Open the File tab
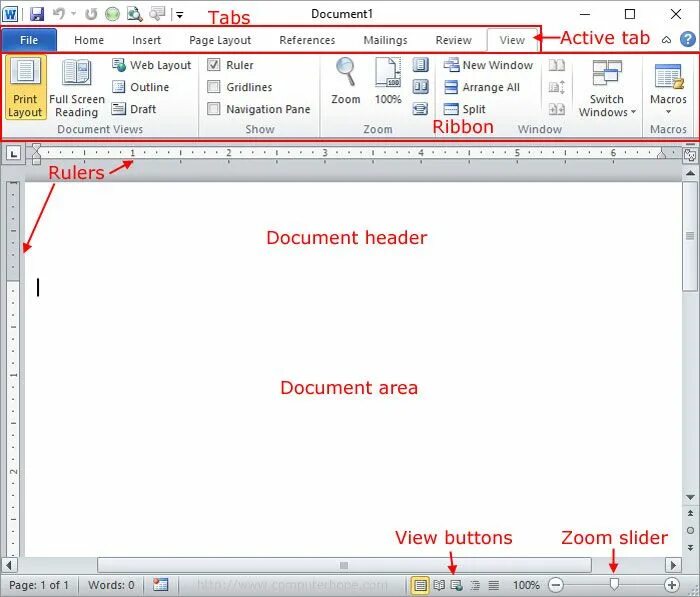This screenshot has width=700, height=597. click(29, 40)
